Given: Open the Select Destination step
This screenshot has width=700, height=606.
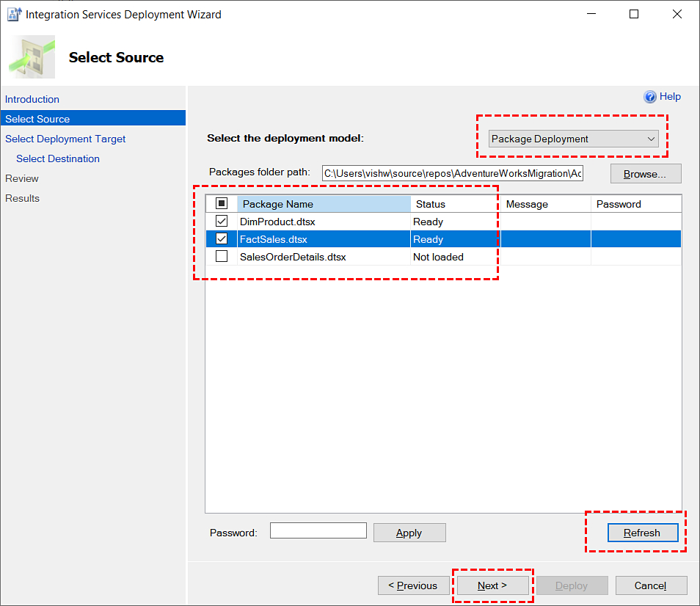Looking at the screenshot, I should (58, 158).
